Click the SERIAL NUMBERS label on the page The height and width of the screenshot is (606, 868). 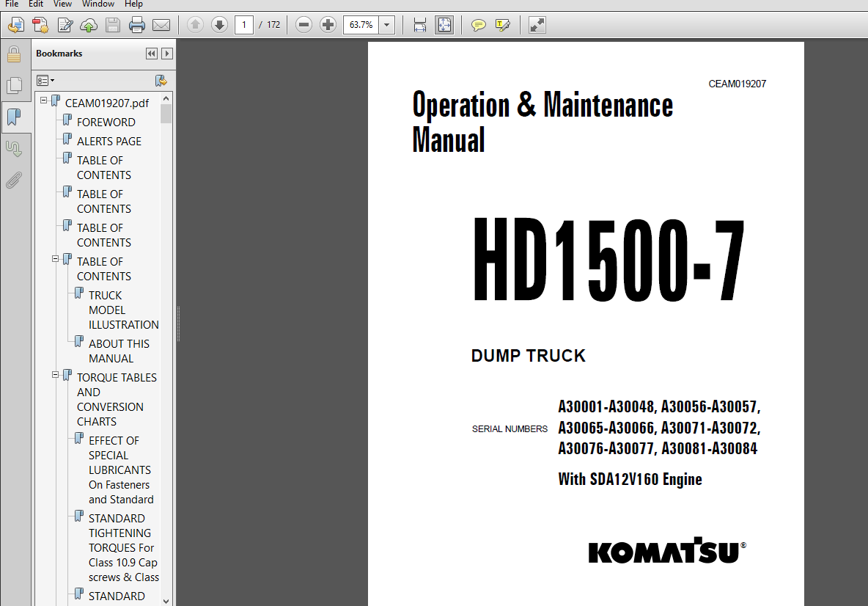click(510, 429)
